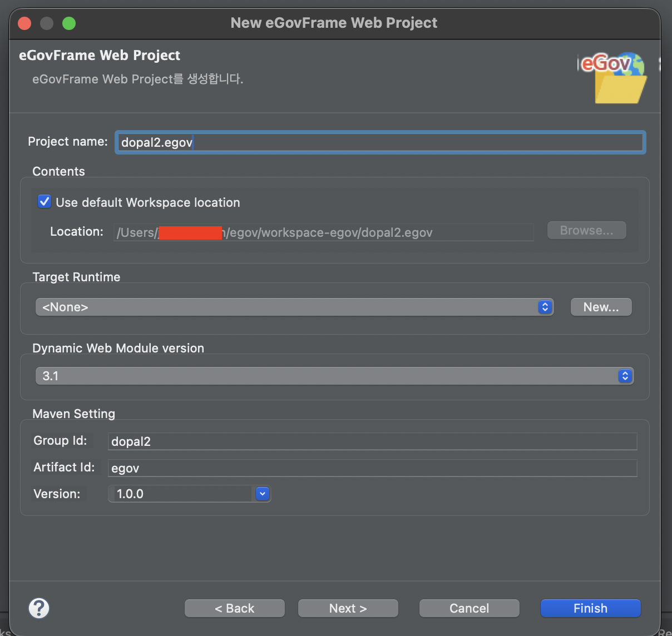Click the < Back button

235,608
